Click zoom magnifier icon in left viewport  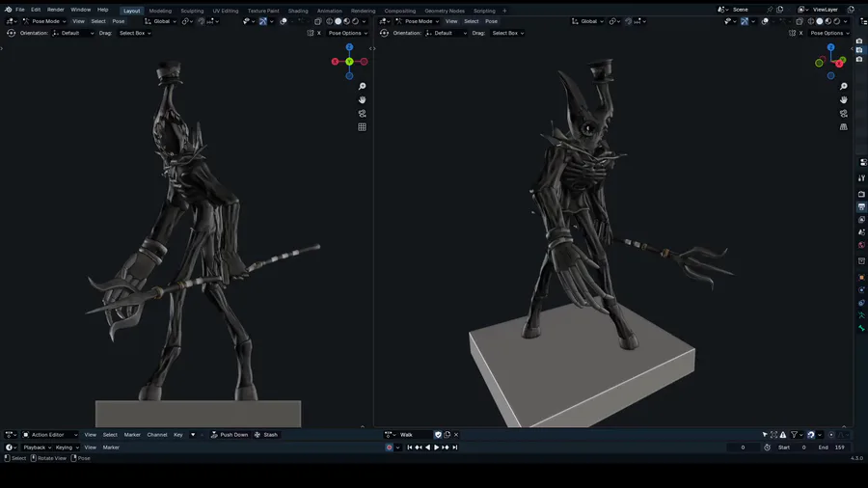coord(362,86)
